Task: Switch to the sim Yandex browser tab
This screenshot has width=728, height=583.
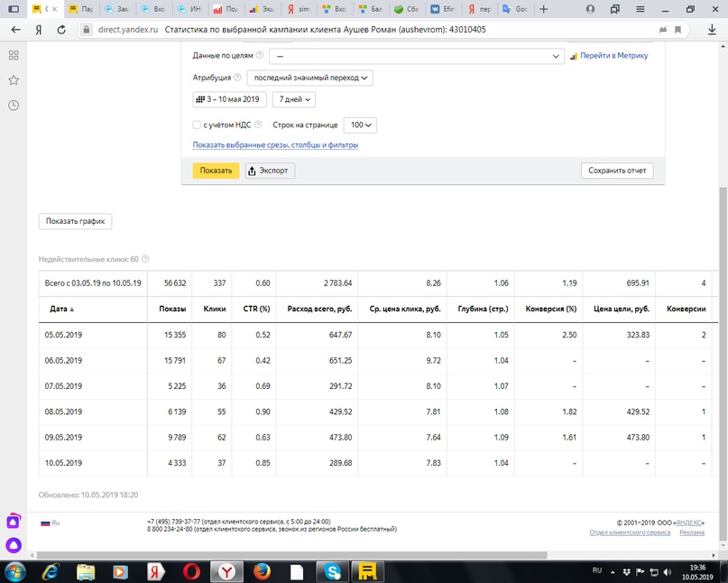Action: [x=298, y=9]
